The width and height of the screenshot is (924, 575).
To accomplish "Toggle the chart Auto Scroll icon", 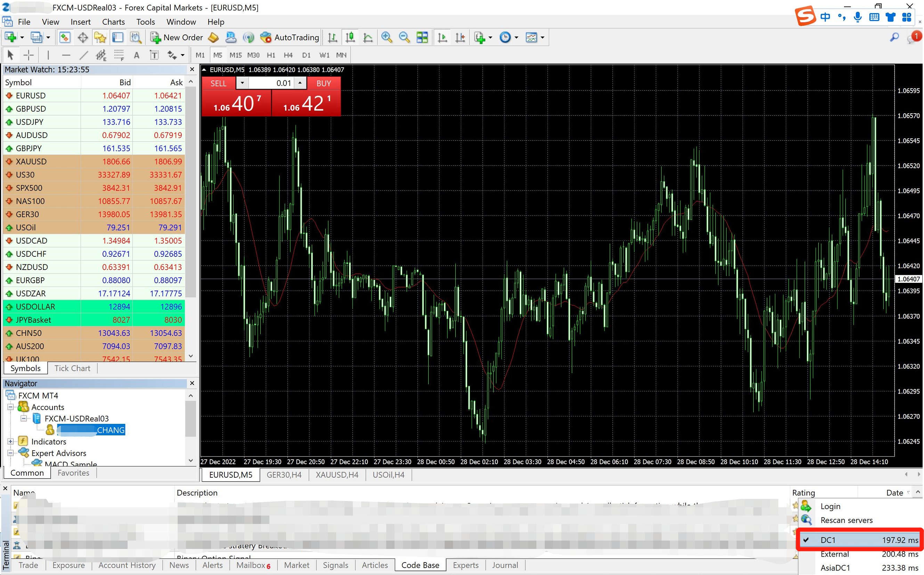I will click(442, 37).
